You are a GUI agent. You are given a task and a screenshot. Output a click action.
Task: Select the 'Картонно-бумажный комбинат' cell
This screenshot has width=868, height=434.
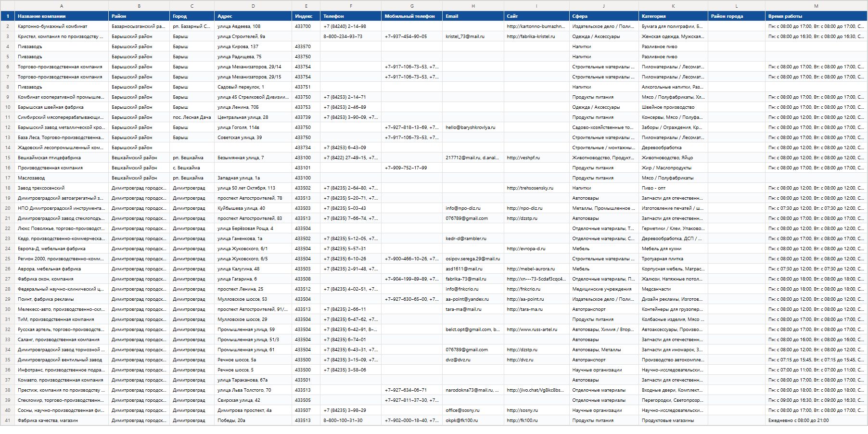click(62, 26)
